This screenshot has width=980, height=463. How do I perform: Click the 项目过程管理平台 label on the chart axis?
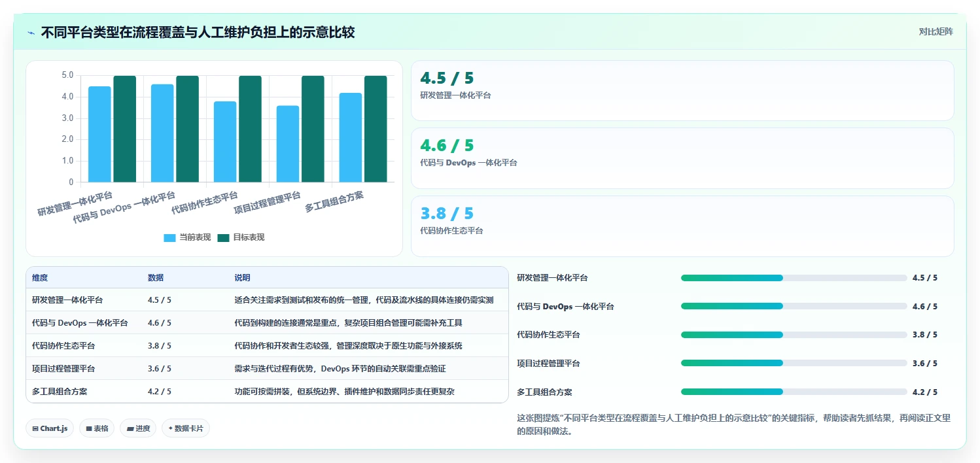(x=268, y=203)
